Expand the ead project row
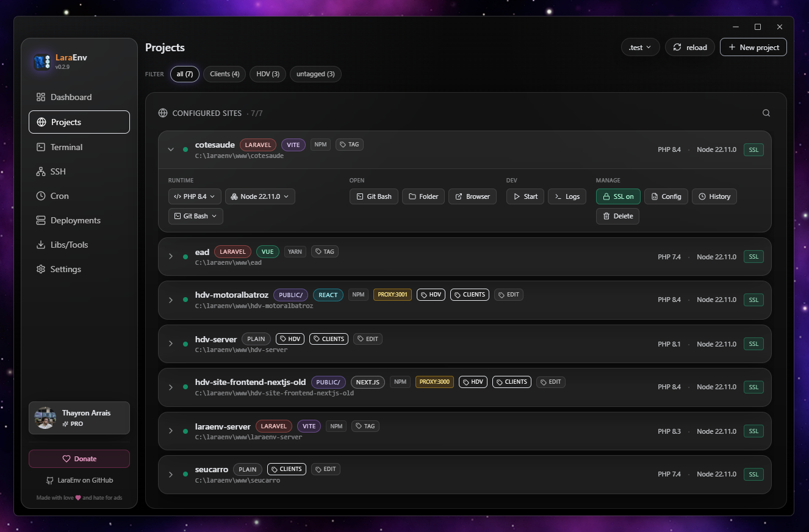The width and height of the screenshot is (809, 532). coord(171,256)
